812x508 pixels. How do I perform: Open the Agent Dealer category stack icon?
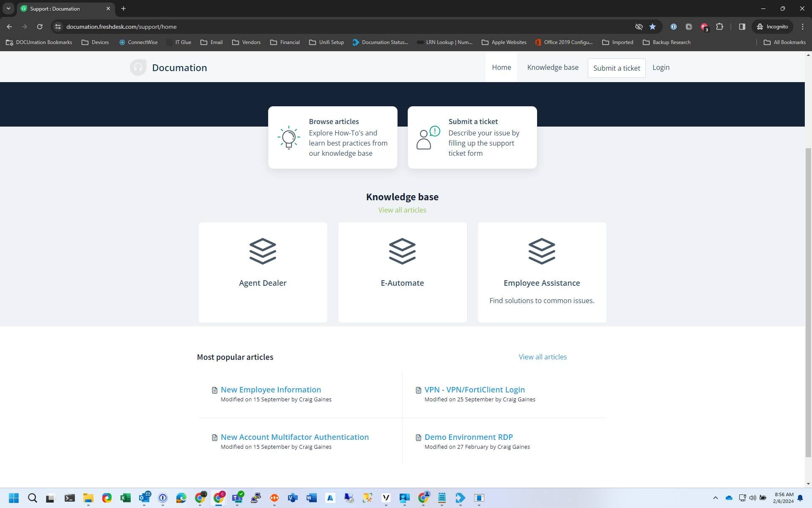263,251
